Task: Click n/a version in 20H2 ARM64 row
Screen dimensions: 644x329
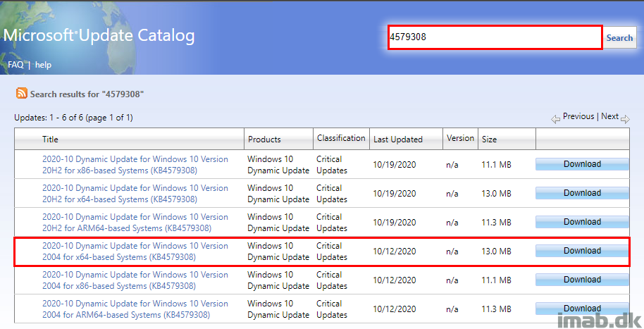Action: pyautogui.click(x=452, y=223)
